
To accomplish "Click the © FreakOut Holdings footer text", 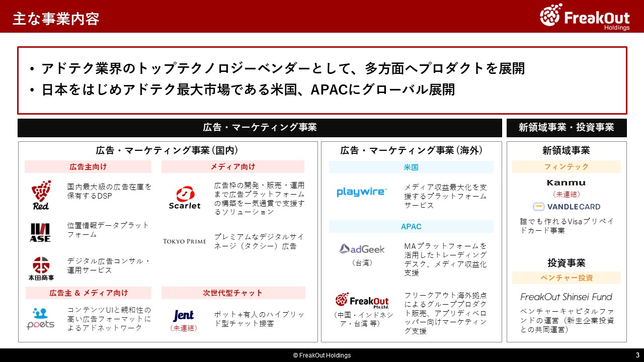I will tap(322, 355).
